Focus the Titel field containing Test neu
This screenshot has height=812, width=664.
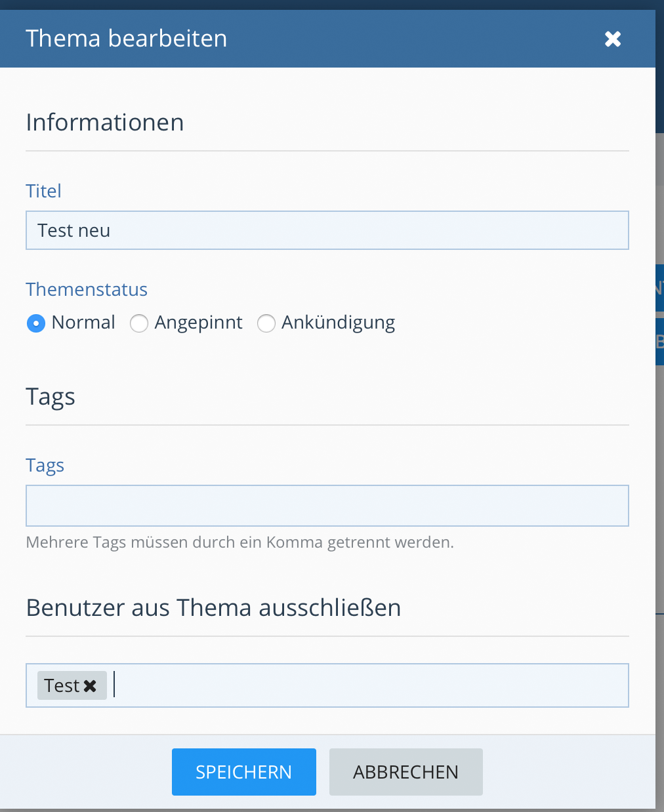(327, 230)
